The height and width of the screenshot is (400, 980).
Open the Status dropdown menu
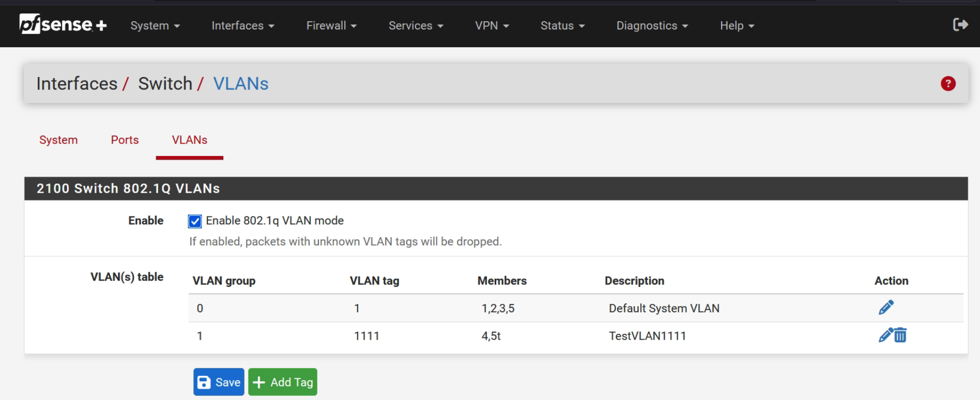[562, 25]
